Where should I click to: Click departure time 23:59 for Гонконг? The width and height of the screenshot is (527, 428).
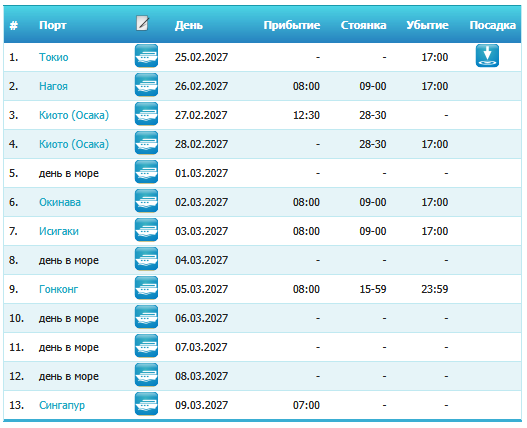coord(435,289)
